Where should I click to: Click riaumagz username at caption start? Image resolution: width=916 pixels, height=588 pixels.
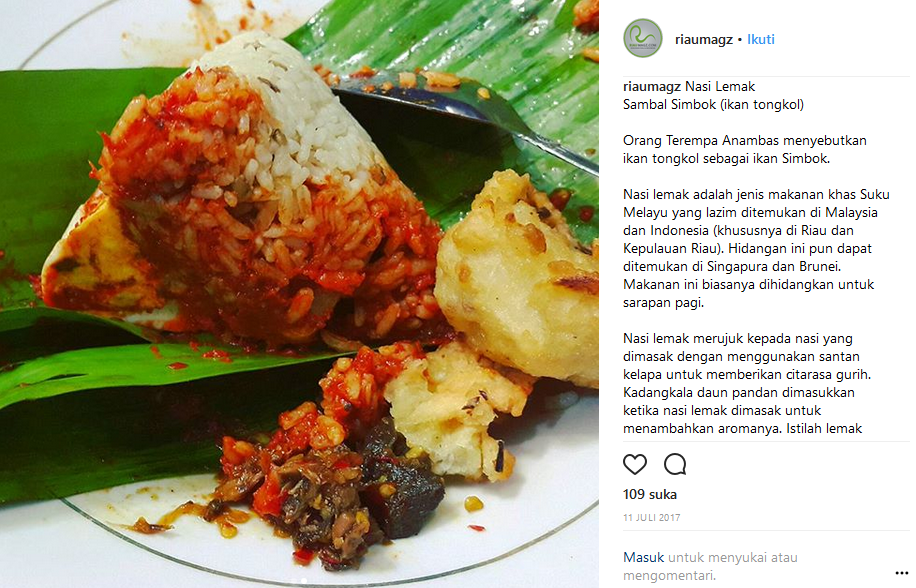tap(652, 86)
